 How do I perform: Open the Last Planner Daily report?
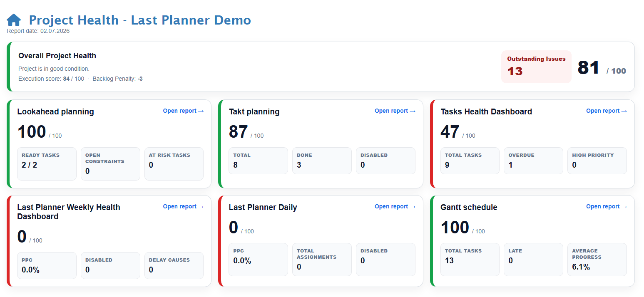(395, 207)
